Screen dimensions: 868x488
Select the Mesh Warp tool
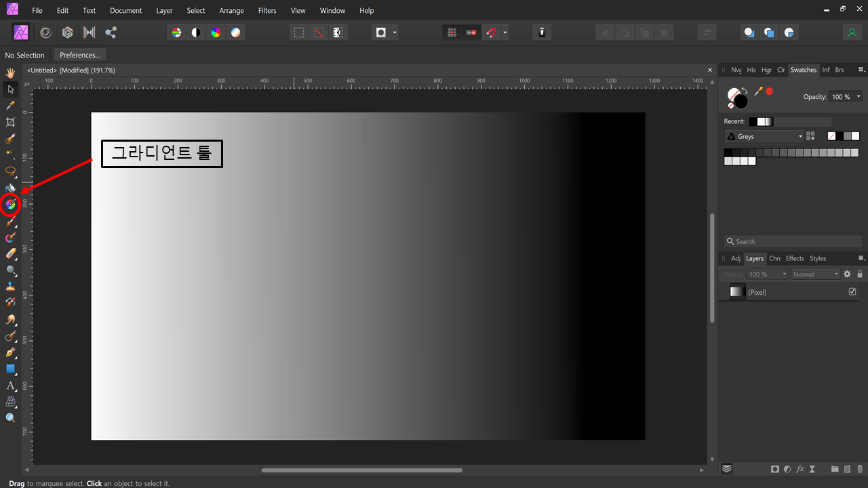(10, 402)
